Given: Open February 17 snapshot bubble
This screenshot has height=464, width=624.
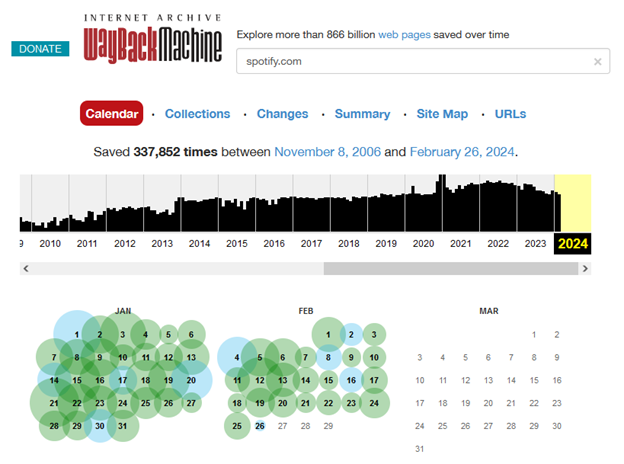Looking at the screenshot, I should [374, 380].
